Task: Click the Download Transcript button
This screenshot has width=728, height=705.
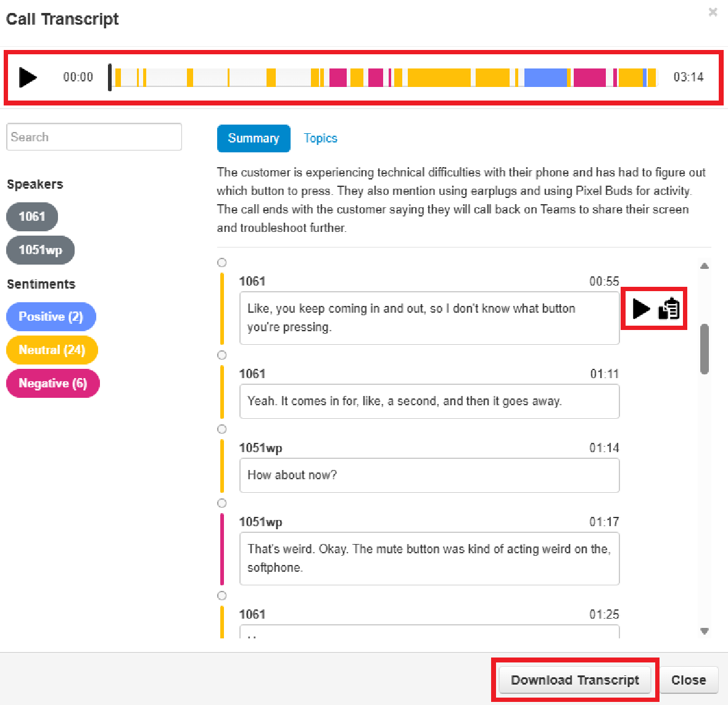Action: coord(575,680)
